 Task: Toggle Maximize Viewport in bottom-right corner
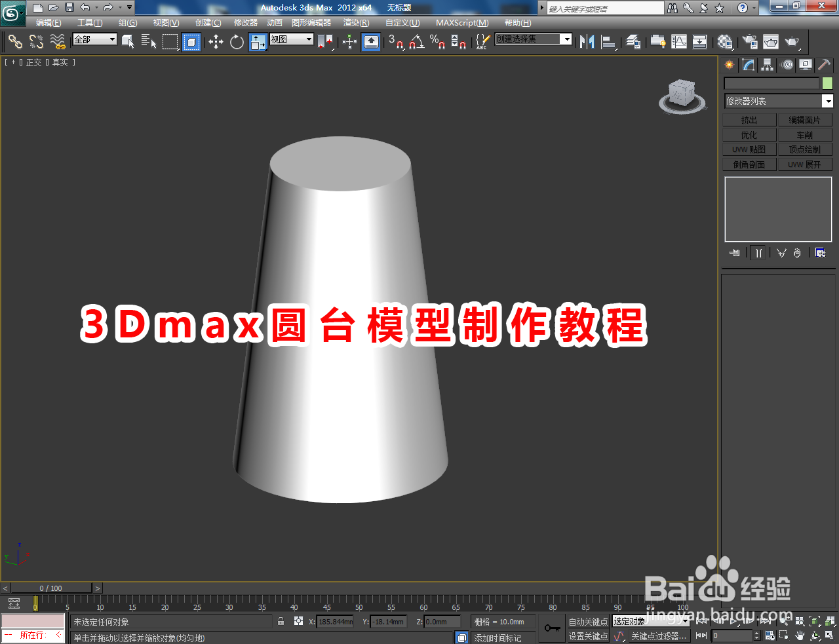click(830, 637)
